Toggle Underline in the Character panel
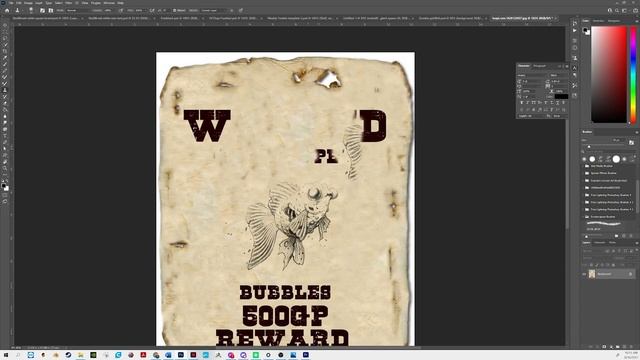640x360 pixels. (558, 102)
